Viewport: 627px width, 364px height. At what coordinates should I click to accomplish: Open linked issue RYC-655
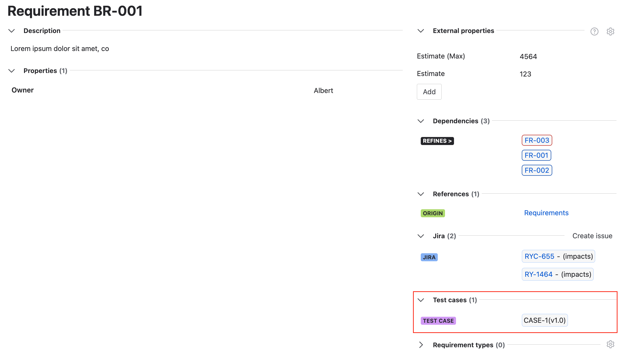(x=539, y=256)
